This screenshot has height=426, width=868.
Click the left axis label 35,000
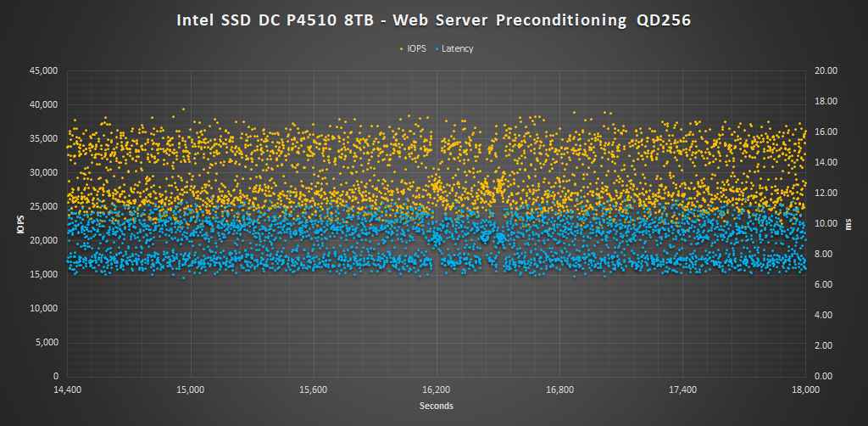(46, 138)
